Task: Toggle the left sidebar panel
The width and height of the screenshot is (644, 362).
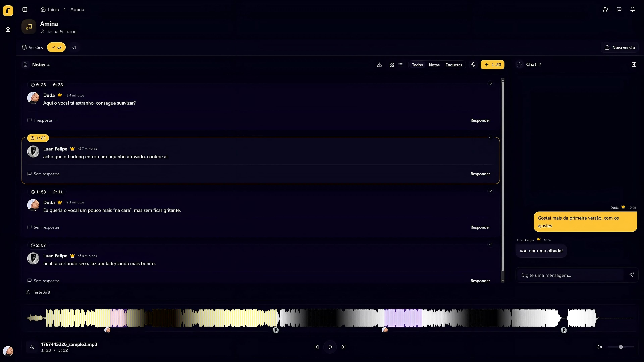Action: pos(25,10)
